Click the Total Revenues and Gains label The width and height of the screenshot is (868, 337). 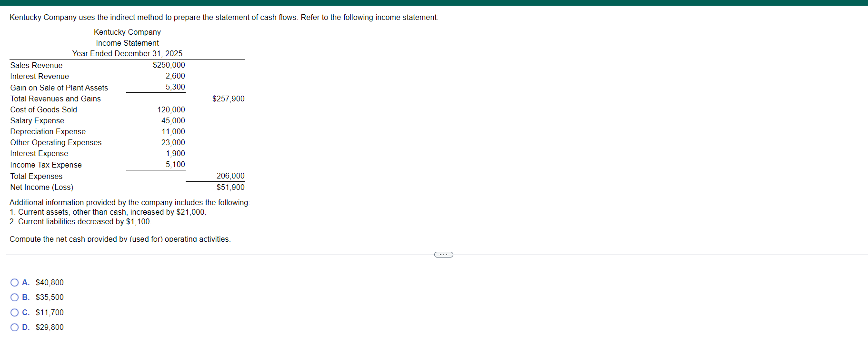[x=55, y=99]
